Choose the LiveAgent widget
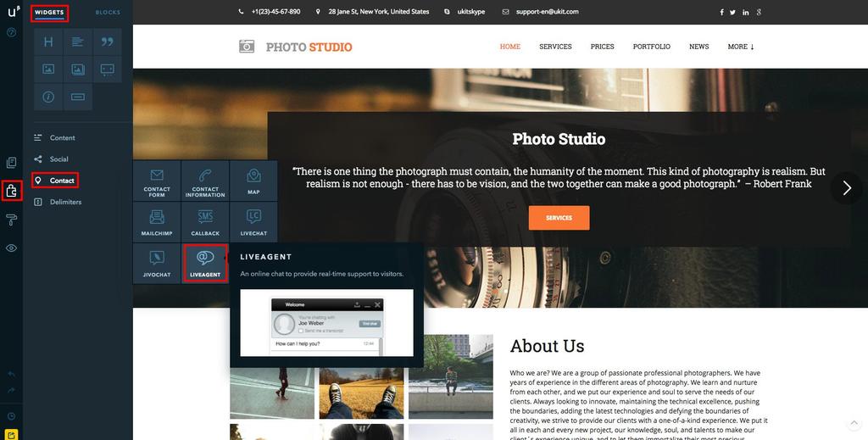Image resolution: width=868 pixels, height=440 pixels. [205, 264]
